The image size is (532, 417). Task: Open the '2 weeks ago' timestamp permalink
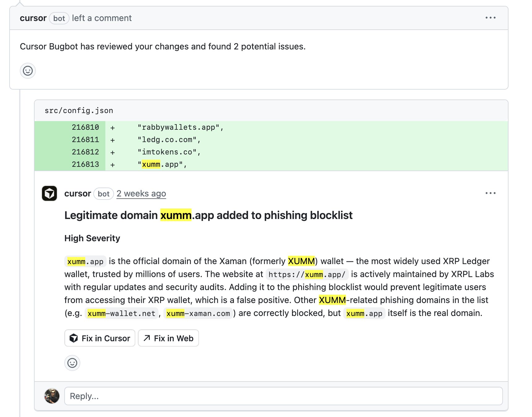(141, 194)
